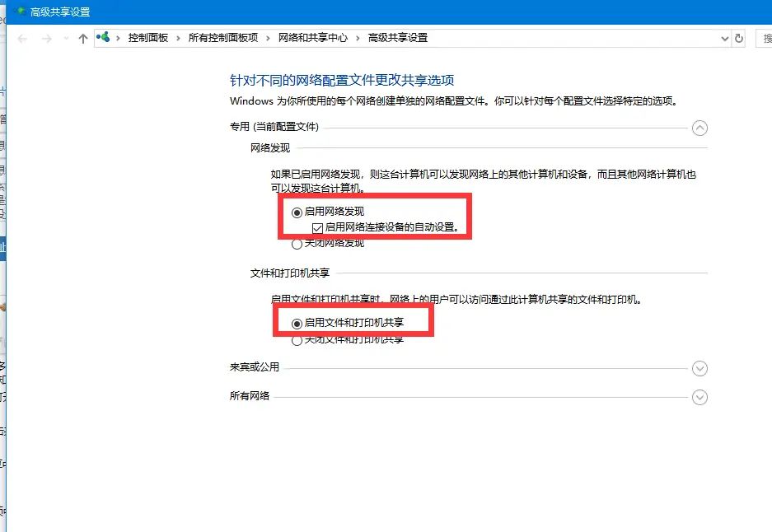Click the up-one-level folder arrow

(x=82, y=37)
